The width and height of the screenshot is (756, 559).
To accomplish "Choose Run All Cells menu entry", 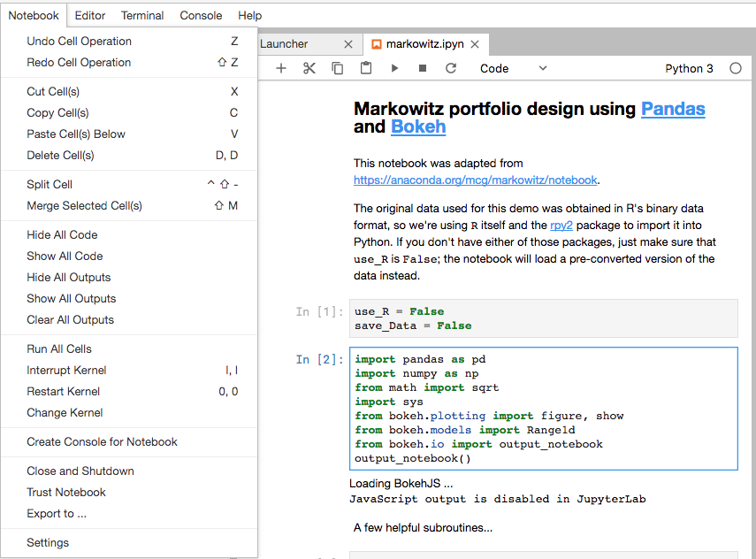I will tap(59, 348).
